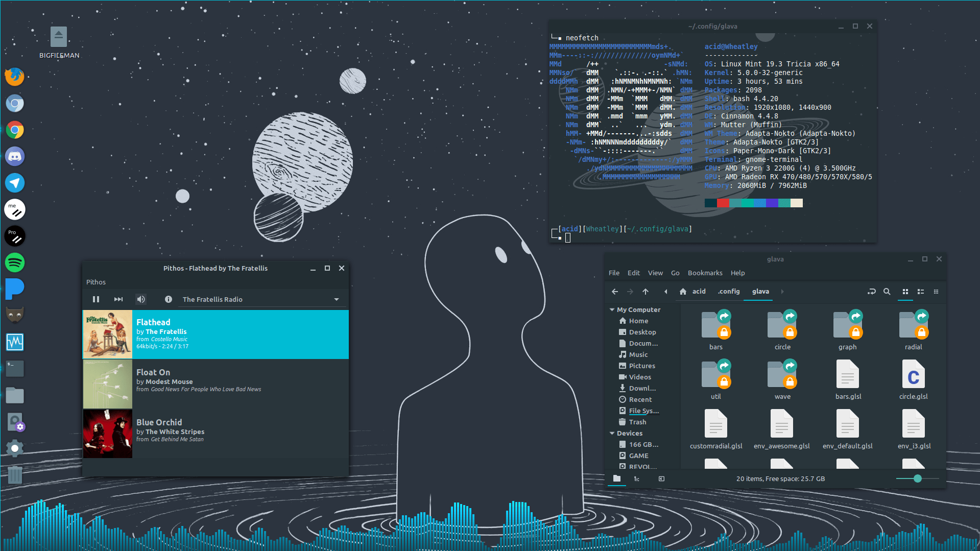Open song info for Flathead
980x551 pixels.
coord(169,299)
